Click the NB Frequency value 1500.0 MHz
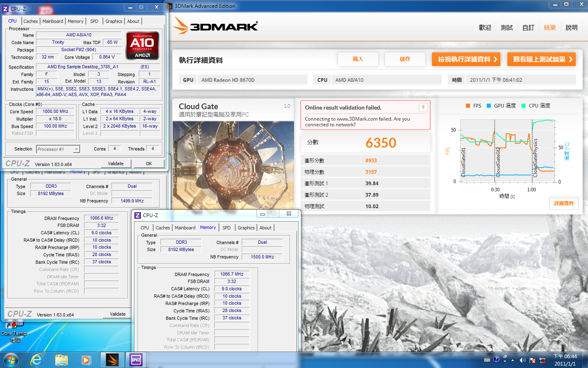Viewport: 588px width, 368px height. point(262,257)
